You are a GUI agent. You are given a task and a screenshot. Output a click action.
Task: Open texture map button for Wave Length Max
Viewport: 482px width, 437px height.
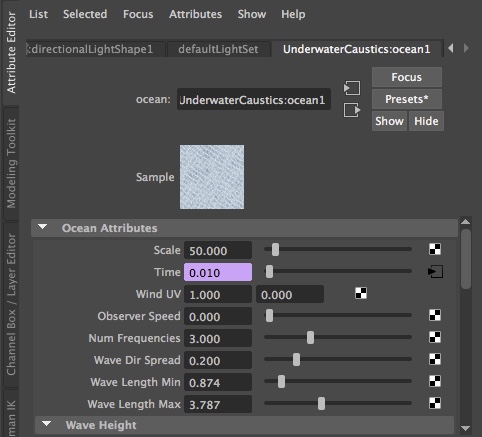[x=435, y=403]
